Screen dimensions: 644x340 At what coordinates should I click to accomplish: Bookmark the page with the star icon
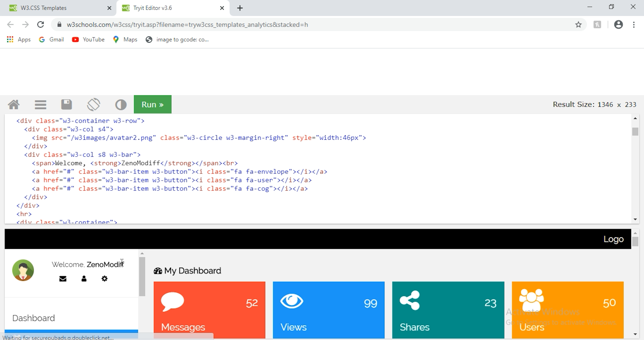tap(579, 24)
